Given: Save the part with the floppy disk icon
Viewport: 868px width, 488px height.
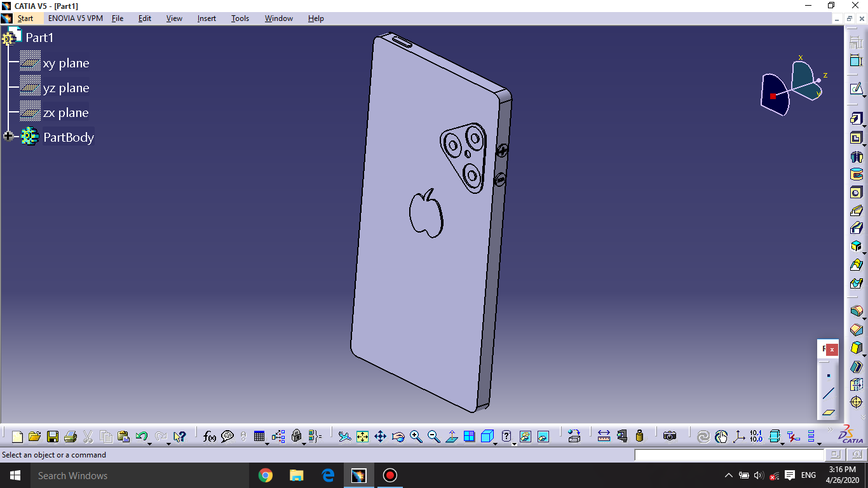Looking at the screenshot, I should point(53,437).
